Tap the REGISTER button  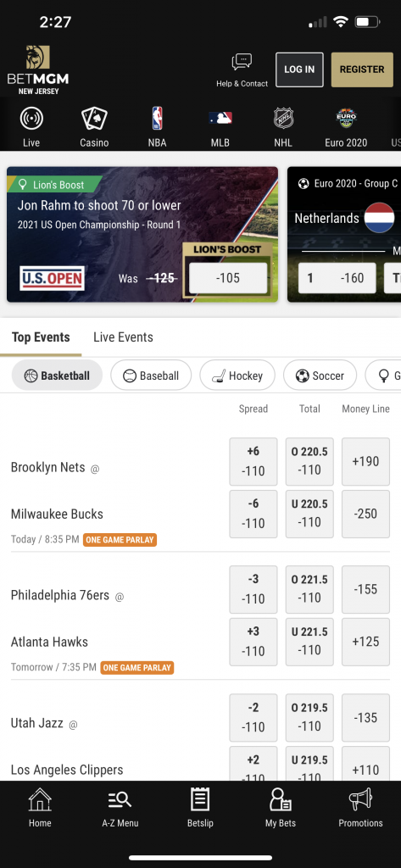(x=362, y=70)
